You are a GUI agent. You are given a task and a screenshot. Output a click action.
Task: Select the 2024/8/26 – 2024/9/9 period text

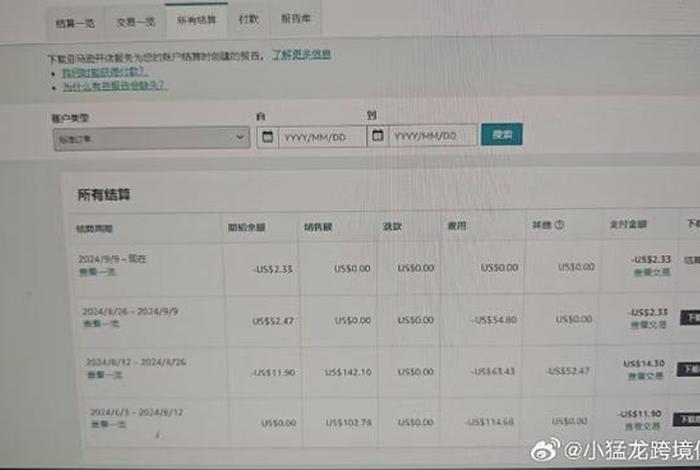[130, 311]
